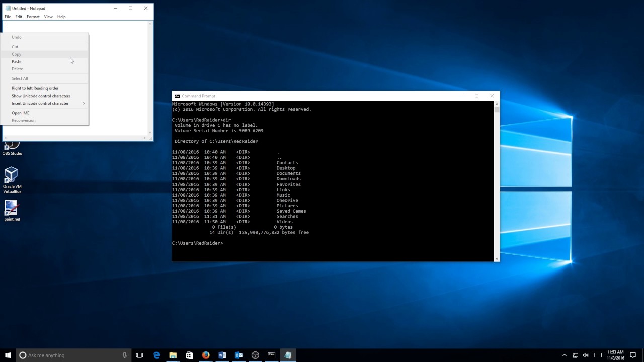Click the Command Prompt title bar icon
The width and height of the screenshot is (644, 362).
[x=177, y=96]
